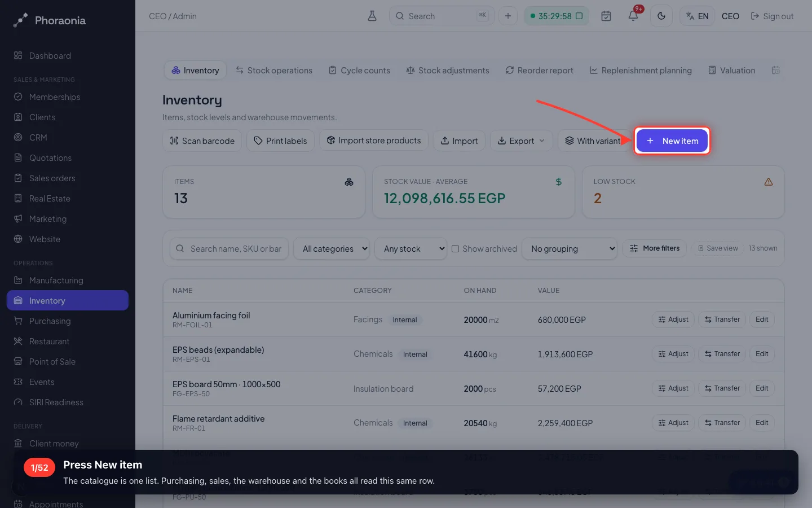This screenshot has width=812, height=508.
Task: Switch to Replenishment planning tab
Action: pos(641,70)
